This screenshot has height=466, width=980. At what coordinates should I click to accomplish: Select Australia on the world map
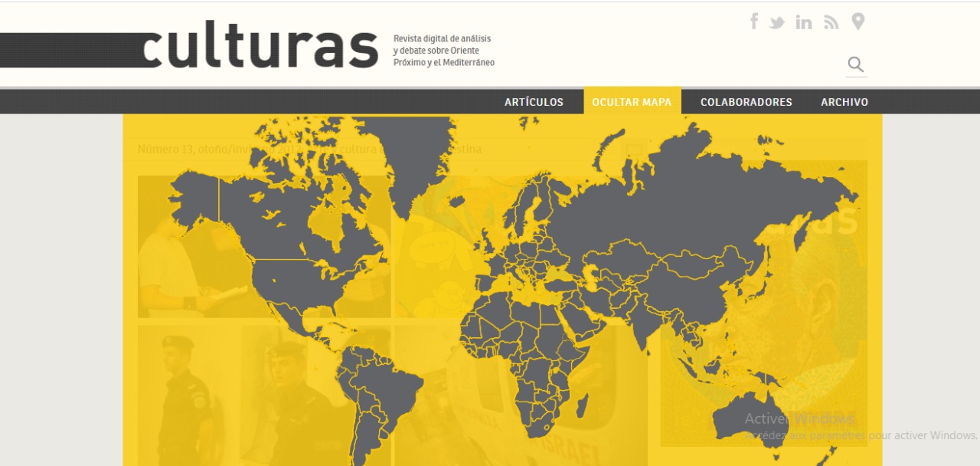(x=746, y=418)
